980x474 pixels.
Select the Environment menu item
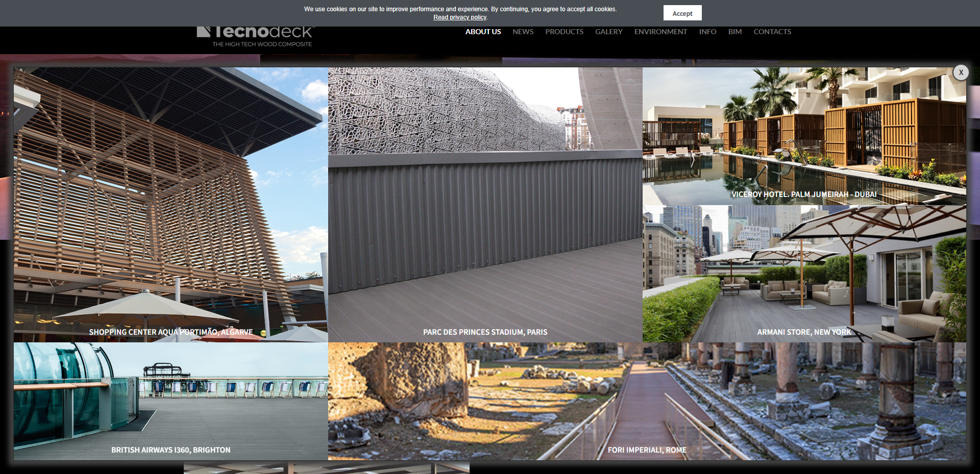pos(660,32)
